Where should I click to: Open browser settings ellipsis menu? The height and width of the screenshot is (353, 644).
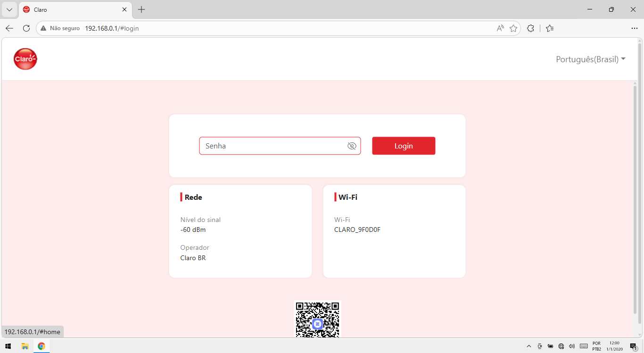tap(634, 28)
